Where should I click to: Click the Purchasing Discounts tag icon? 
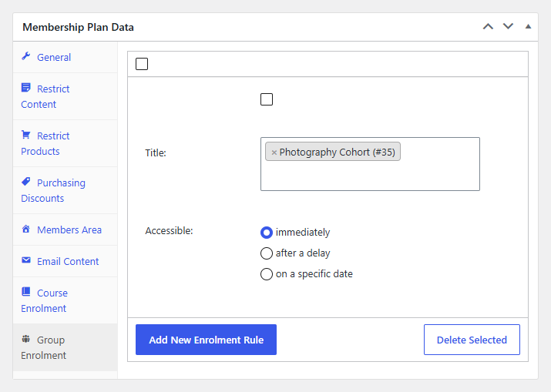pos(26,182)
